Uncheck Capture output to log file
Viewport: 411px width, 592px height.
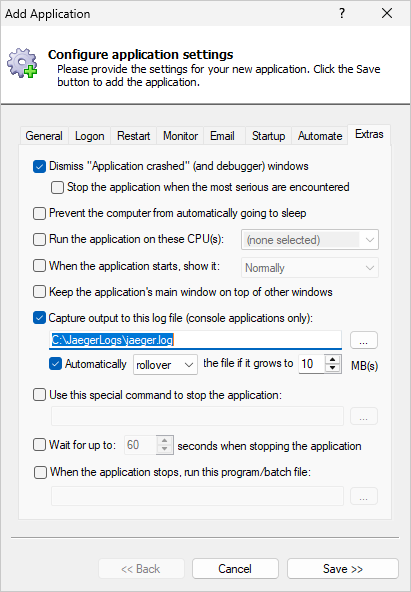(39, 318)
